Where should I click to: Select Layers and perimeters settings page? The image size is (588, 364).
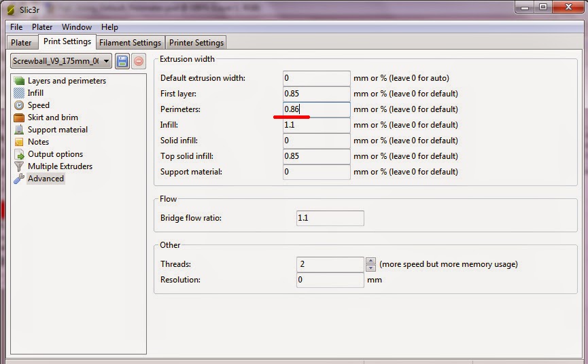[x=67, y=81]
